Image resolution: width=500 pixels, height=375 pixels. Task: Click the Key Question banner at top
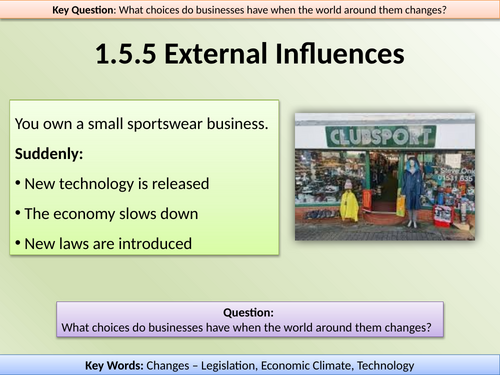pos(250,10)
